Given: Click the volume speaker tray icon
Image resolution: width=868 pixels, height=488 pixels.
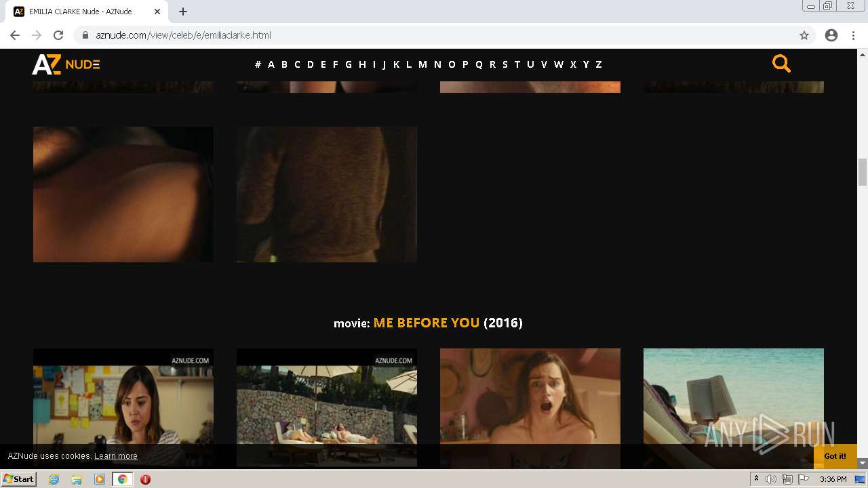Looking at the screenshot, I should tap(771, 479).
